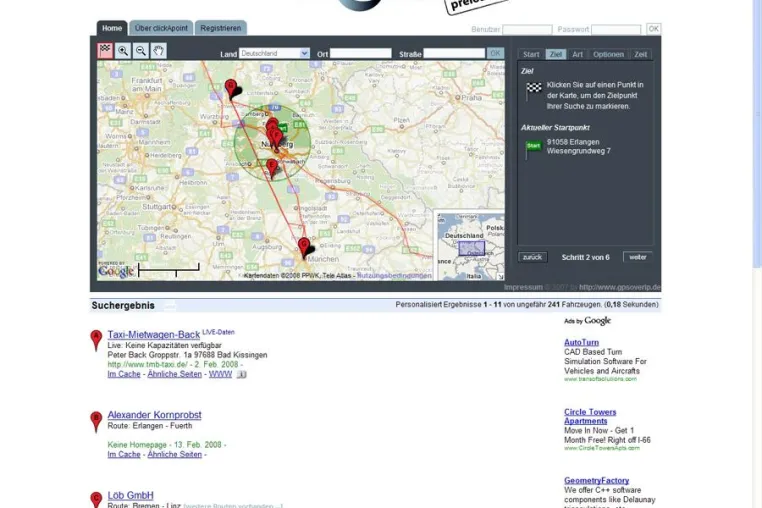Click the '91058 Erlangen' start address text
The height and width of the screenshot is (508, 762).
[573, 142]
